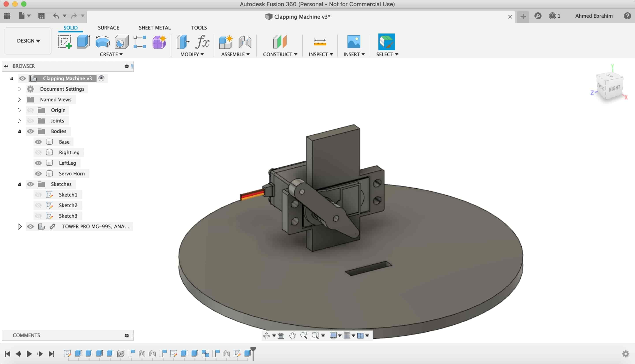
Task: Expand Document Settings node
Action: click(19, 89)
